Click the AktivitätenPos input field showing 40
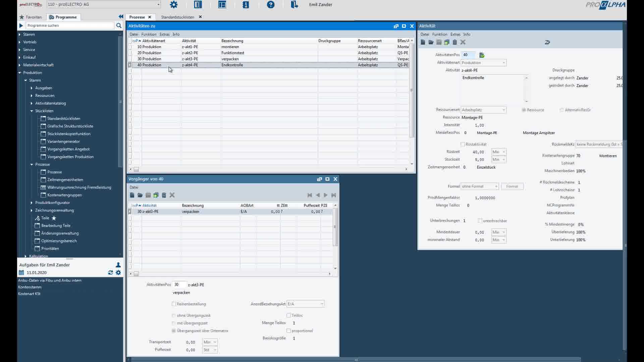 468,55
